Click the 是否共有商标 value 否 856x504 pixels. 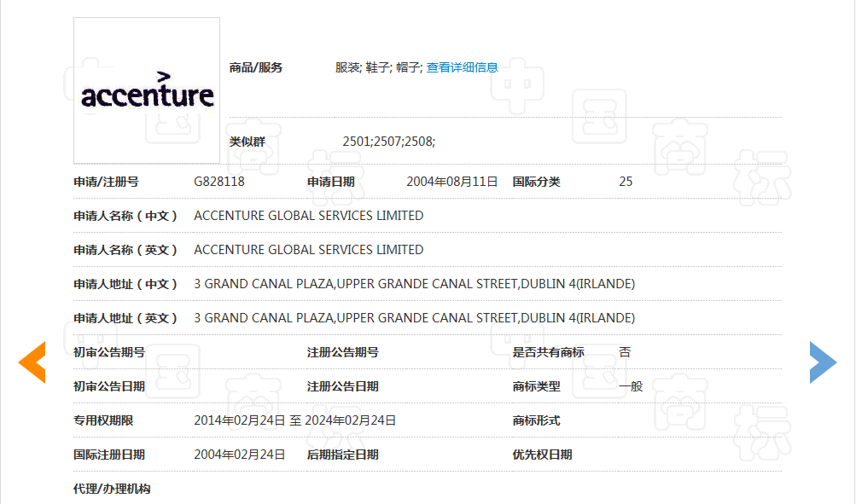coord(625,352)
